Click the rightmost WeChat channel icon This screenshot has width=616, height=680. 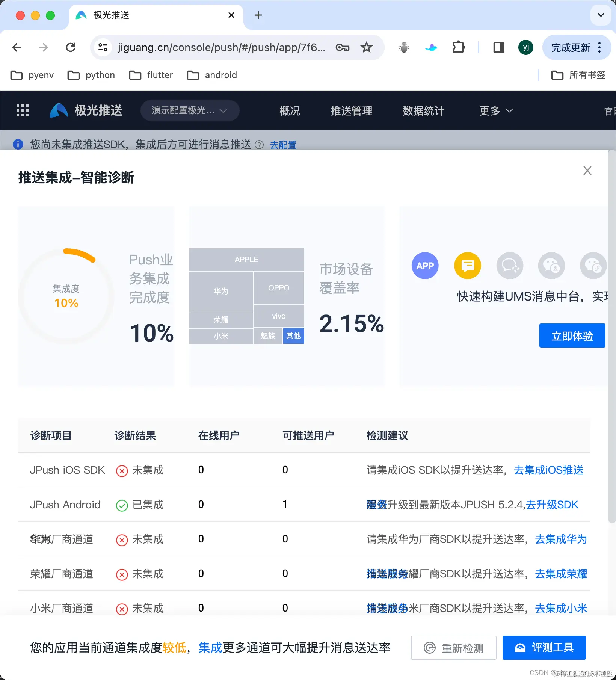tap(593, 266)
